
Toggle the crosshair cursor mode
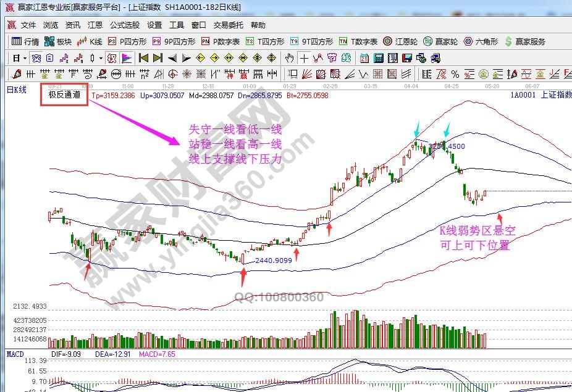tap(304, 58)
